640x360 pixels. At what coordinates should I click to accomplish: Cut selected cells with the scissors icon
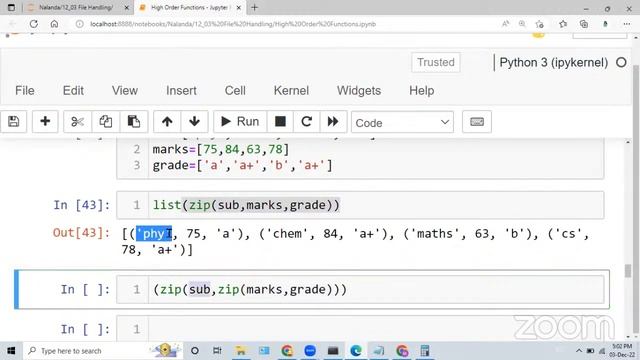coord(77,122)
